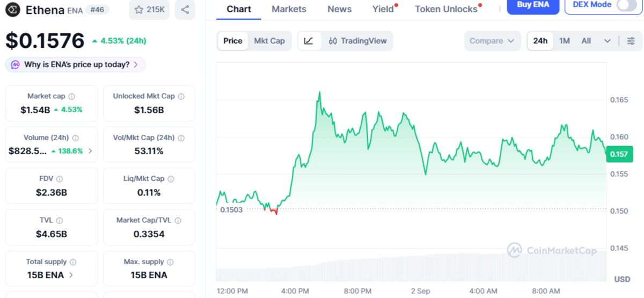Switch to TradingView chart
Image resolution: width=644 pixels, height=298 pixels.
(x=357, y=41)
